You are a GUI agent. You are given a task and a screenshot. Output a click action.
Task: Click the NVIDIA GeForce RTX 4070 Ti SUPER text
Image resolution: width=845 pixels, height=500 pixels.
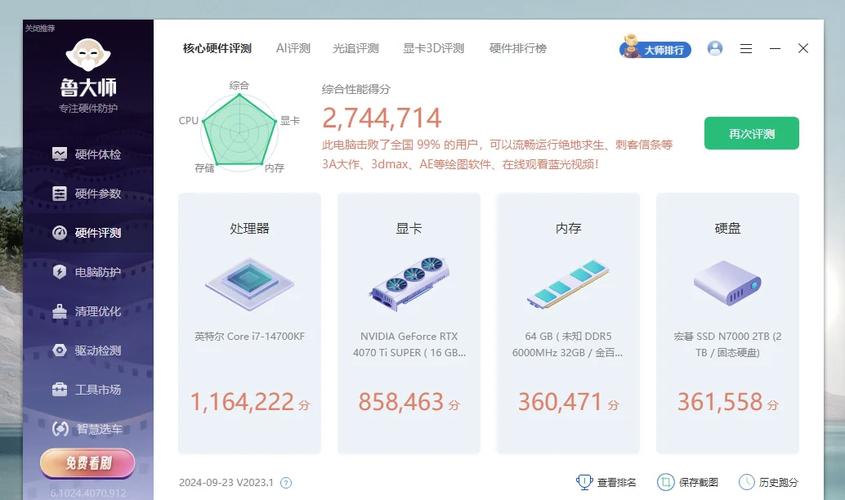point(409,344)
